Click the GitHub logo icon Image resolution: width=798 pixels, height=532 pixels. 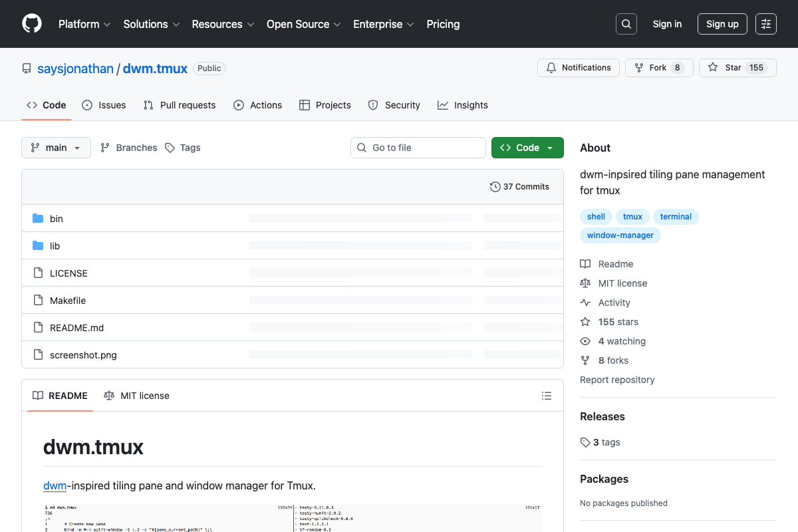click(32, 24)
